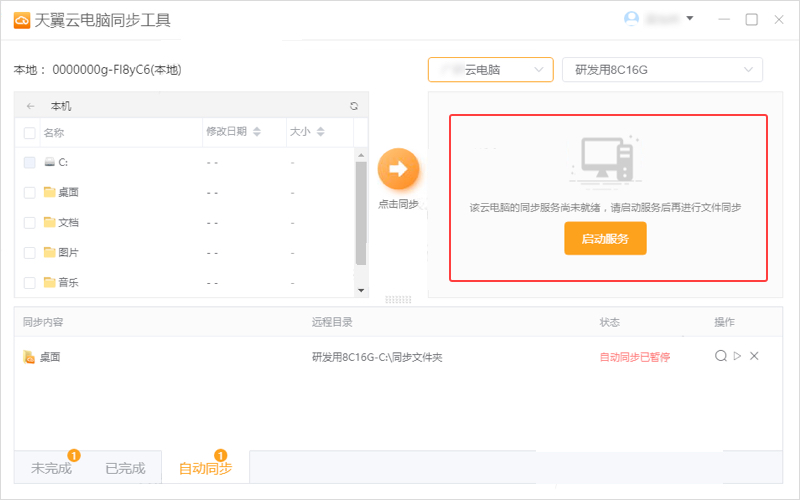Click the 启动服务 button
Image resolution: width=800 pixels, height=500 pixels.
[x=605, y=238]
